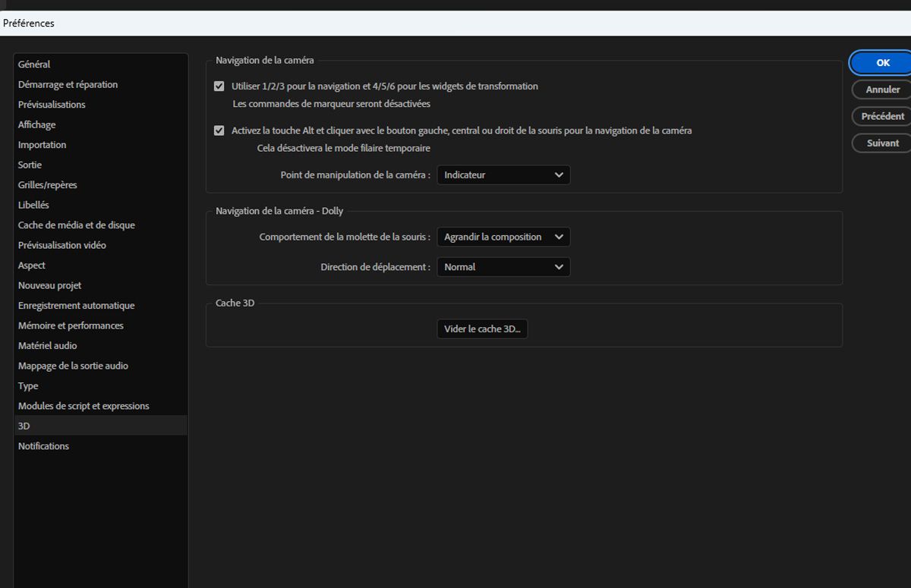Open the Notifications preferences category

click(x=101, y=447)
